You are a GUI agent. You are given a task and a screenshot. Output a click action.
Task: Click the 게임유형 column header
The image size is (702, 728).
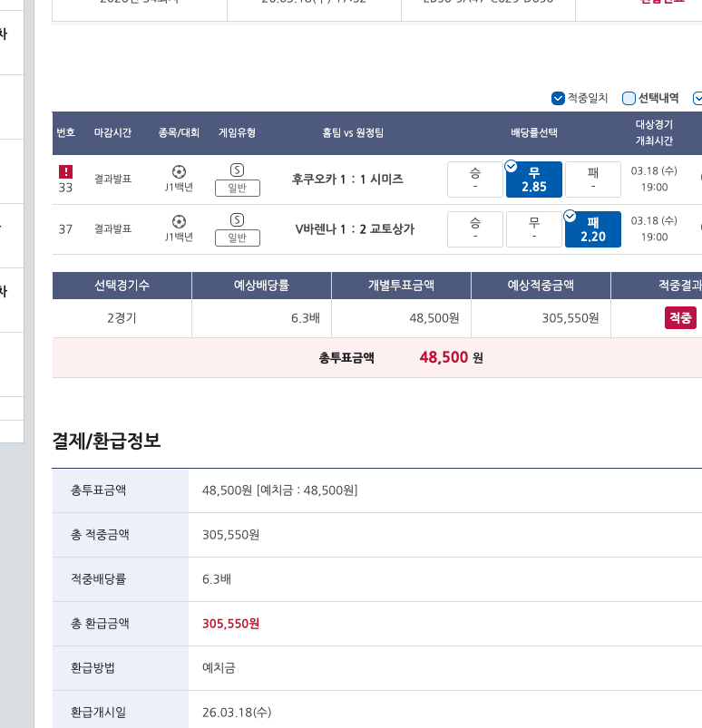(237, 132)
